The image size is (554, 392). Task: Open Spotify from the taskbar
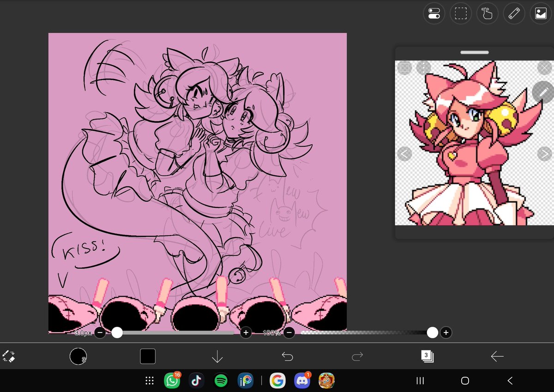[x=221, y=381]
